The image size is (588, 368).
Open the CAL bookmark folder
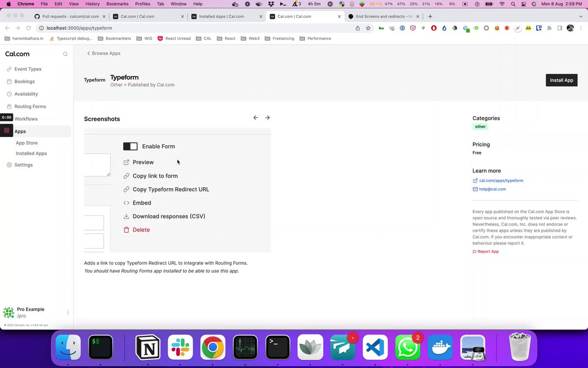point(204,39)
